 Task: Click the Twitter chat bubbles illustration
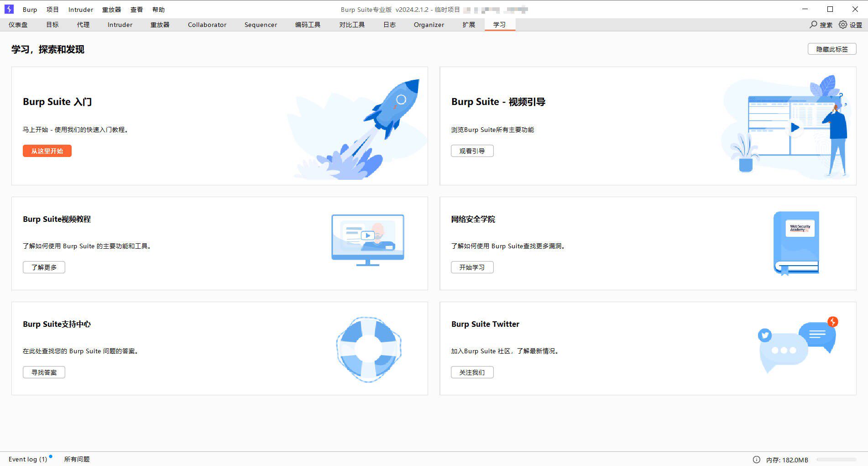coord(798,345)
